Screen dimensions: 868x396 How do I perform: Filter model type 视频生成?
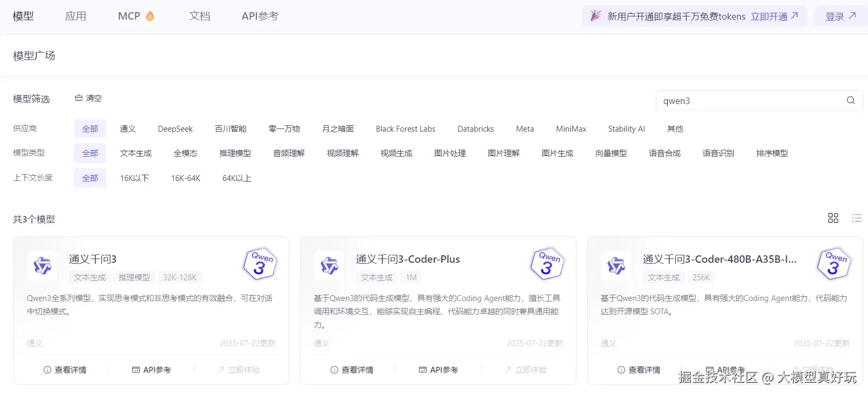[396, 153]
